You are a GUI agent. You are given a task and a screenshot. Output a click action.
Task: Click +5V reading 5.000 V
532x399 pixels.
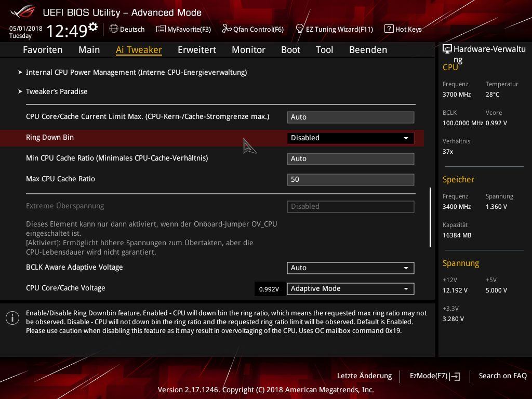pyautogui.click(x=496, y=290)
